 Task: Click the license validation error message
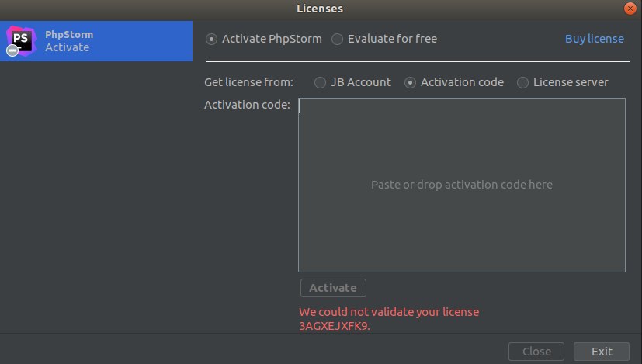[x=389, y=319]
